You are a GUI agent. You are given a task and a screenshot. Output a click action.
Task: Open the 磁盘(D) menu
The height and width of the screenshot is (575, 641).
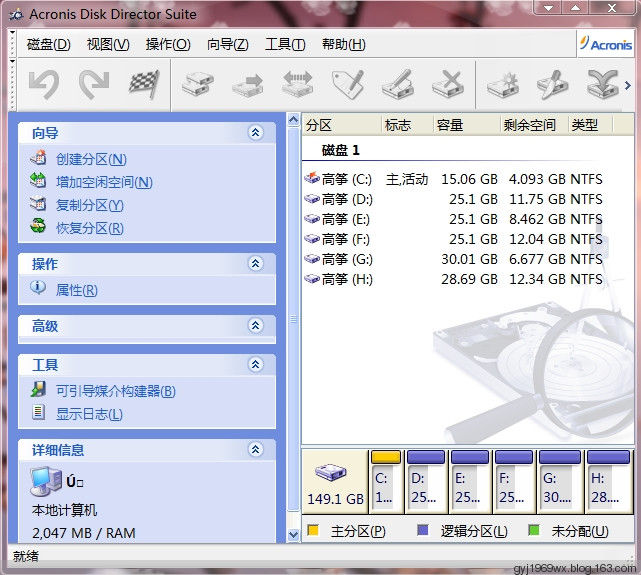(x=49, y=44)
